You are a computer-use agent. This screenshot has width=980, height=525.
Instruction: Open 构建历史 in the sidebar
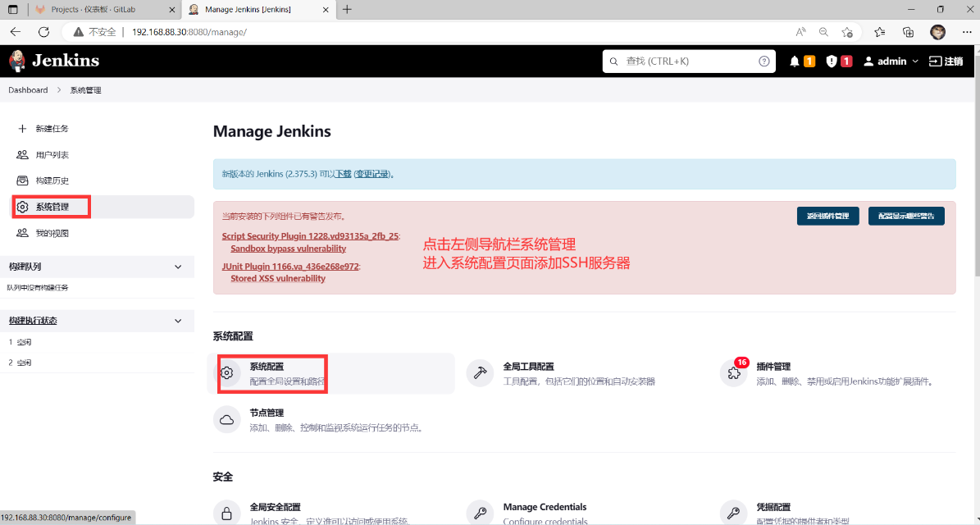tap(52, 180)
